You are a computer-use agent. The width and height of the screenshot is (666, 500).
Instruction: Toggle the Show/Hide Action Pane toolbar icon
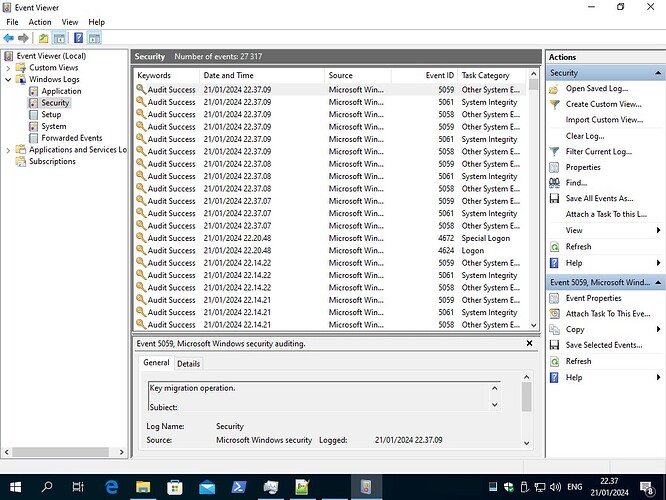click(94, 38)
